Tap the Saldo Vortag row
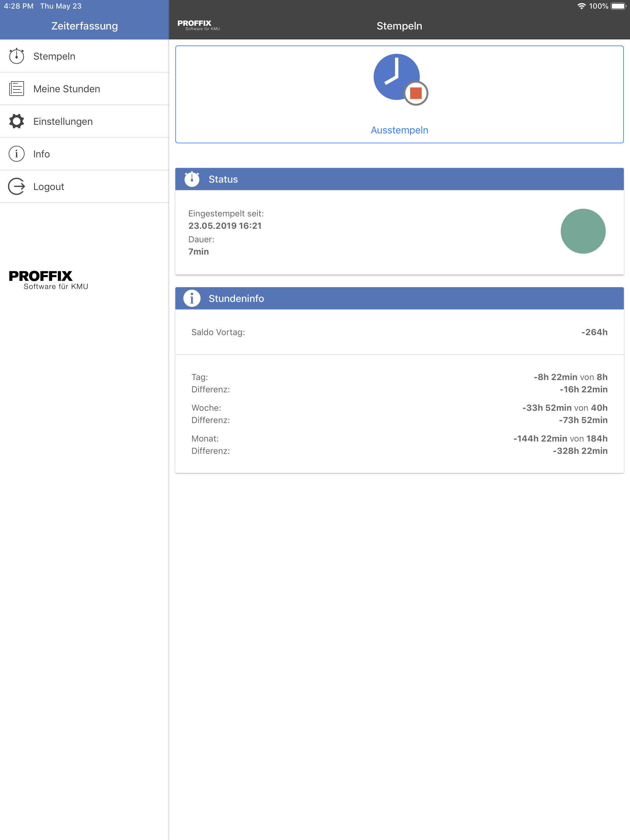This screenshot has width=630, height=840. pyautogui.click(x=399, y=332)
